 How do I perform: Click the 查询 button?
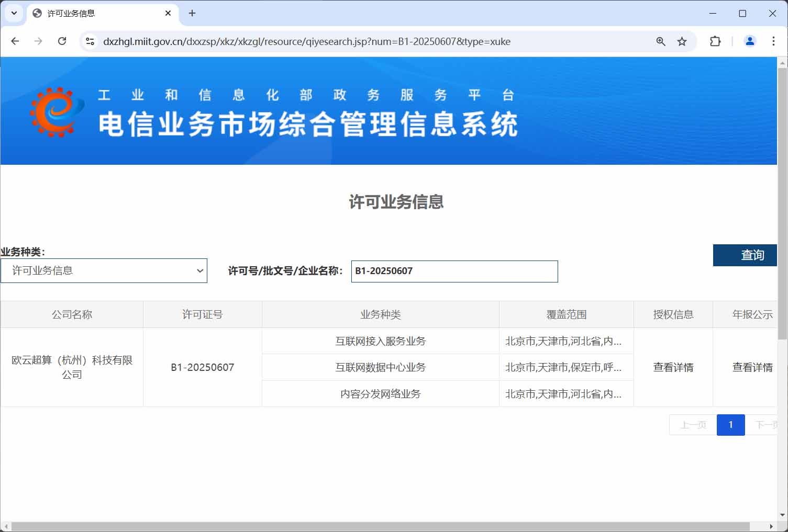[745, 255]
